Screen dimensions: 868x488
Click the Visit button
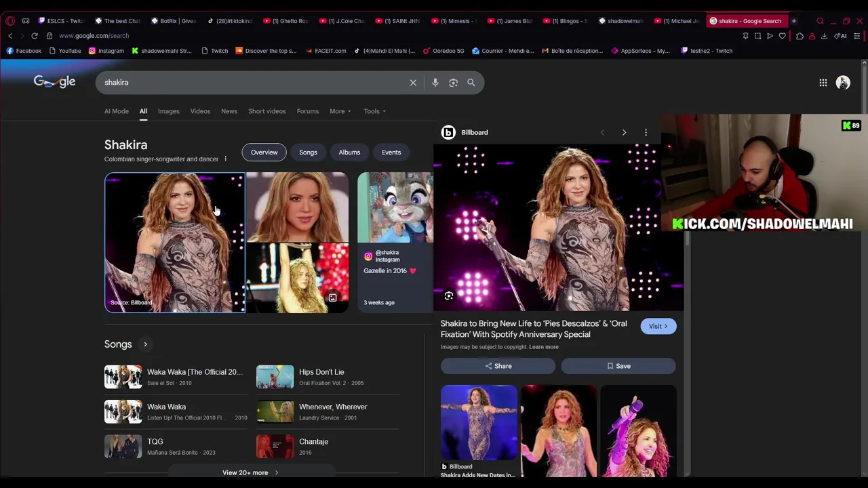(658, 326)
